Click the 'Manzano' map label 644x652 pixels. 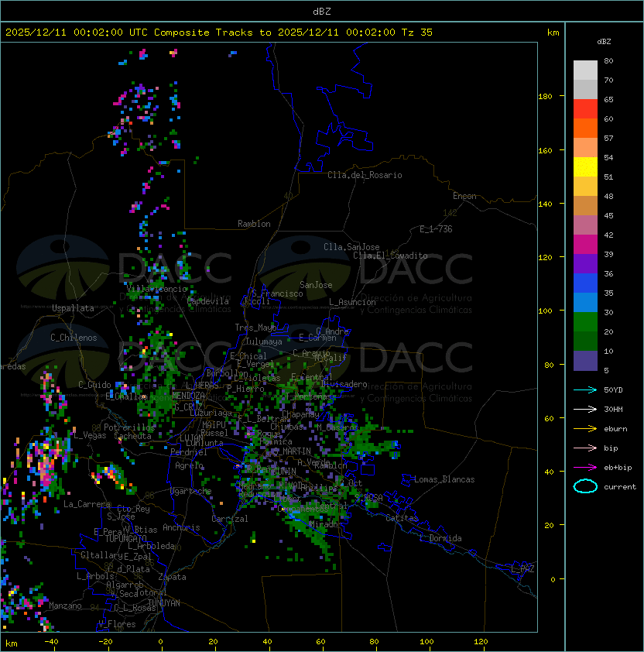[x=65, y=606]
